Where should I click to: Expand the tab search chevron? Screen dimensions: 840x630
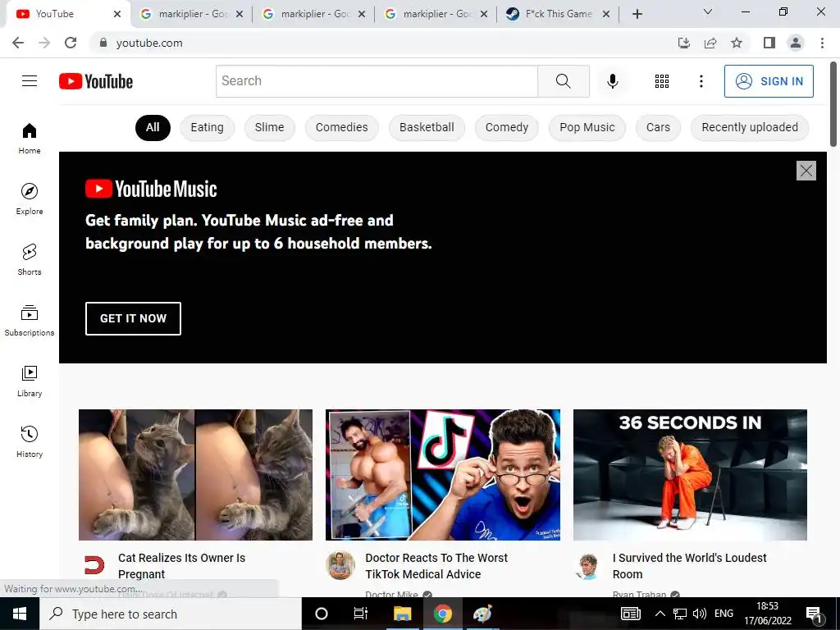708,11
